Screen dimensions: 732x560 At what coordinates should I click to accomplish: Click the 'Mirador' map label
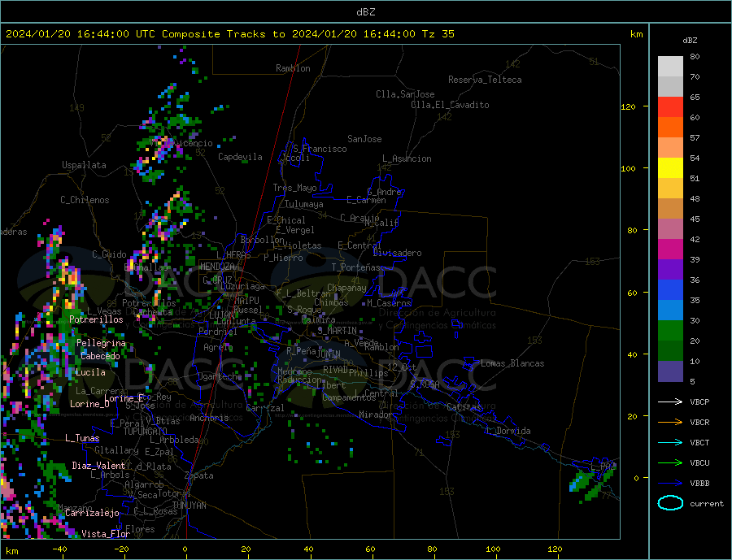(x=375, y=415)
